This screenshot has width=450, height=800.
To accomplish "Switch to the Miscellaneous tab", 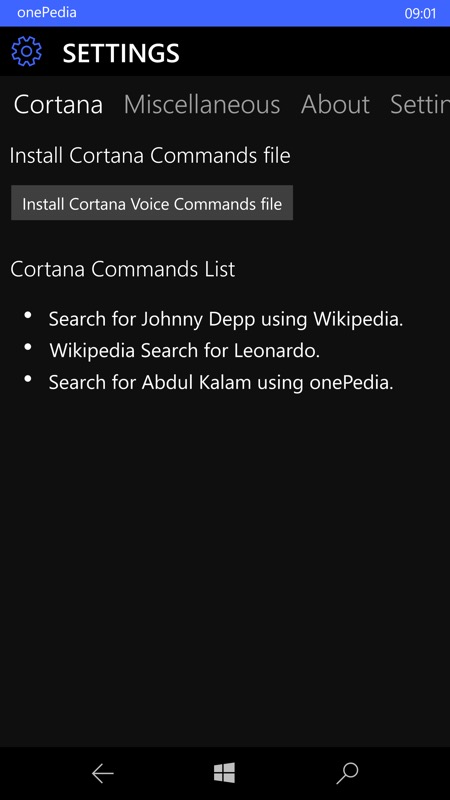I will point(202,105).
